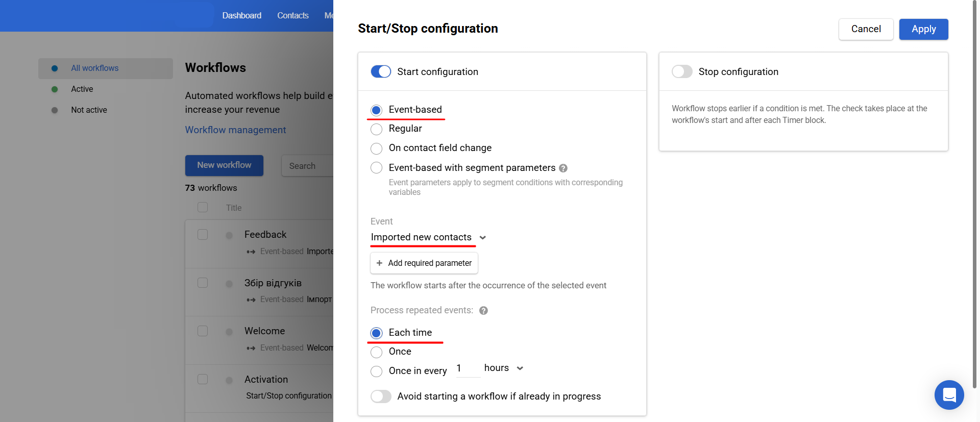Select Once in every radio option
This screenshot has width=980, height=422.
(x=376, y=371)
